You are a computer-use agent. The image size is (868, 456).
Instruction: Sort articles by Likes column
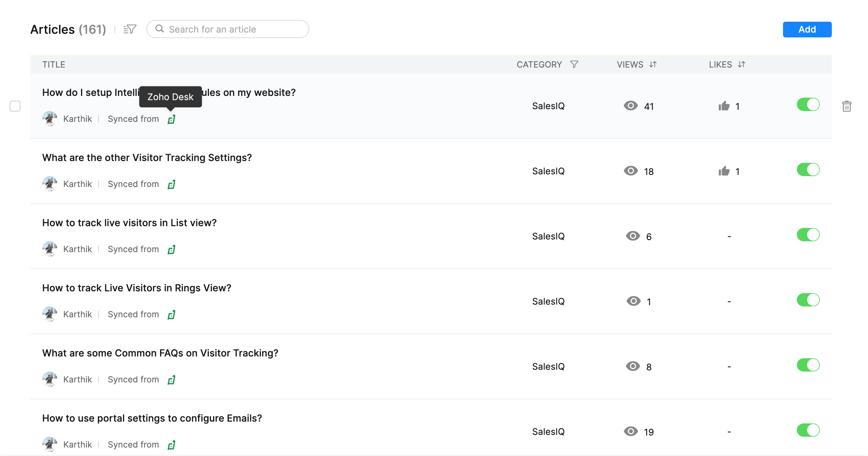point(741,64)
